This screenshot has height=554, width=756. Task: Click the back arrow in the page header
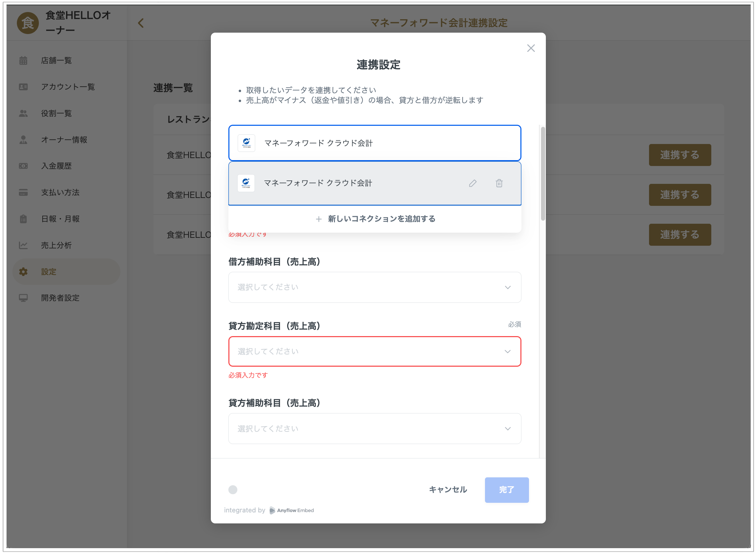click(x=141, y=23)
